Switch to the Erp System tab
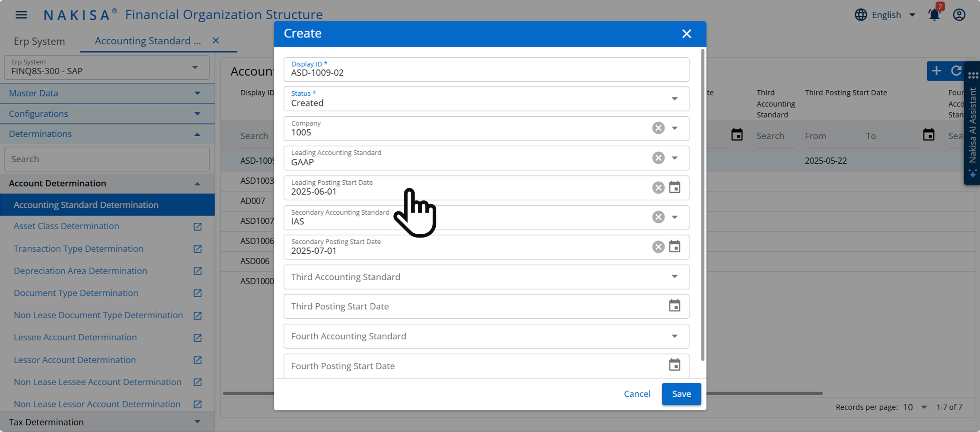This screenshot has width=980, height=432. (x=39, y=41)
